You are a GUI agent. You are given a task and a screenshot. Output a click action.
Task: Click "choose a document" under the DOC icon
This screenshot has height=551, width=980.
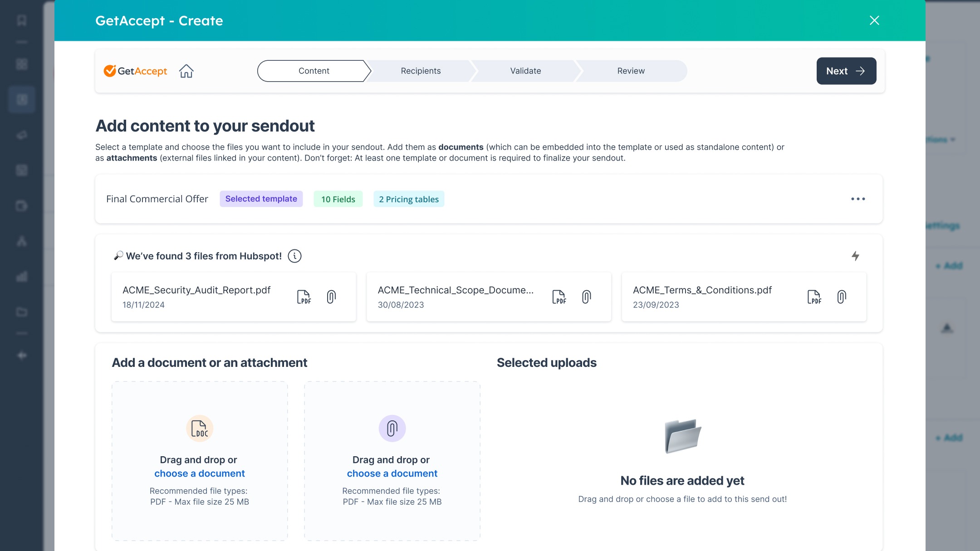199,473
